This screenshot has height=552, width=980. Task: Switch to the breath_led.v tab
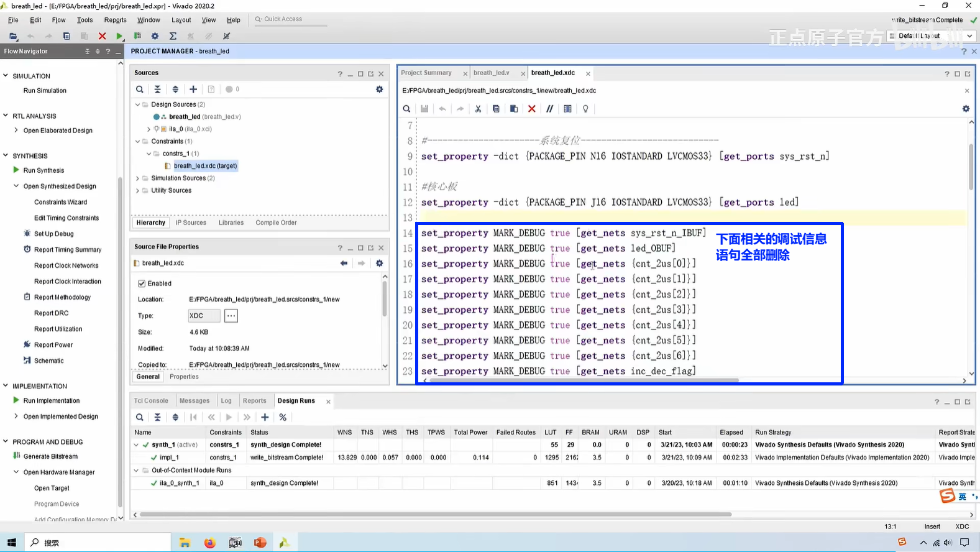click(491, 73)
